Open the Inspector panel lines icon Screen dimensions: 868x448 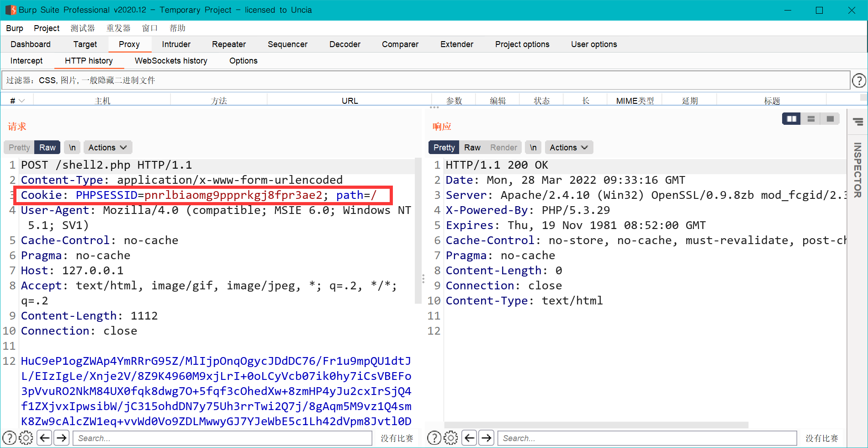(x=858, y=122)
